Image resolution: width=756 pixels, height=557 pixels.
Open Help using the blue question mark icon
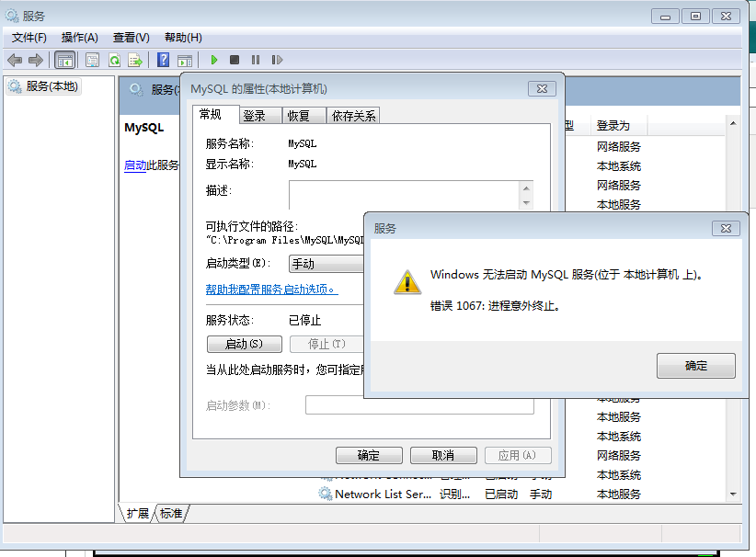[x=165, y=59]
